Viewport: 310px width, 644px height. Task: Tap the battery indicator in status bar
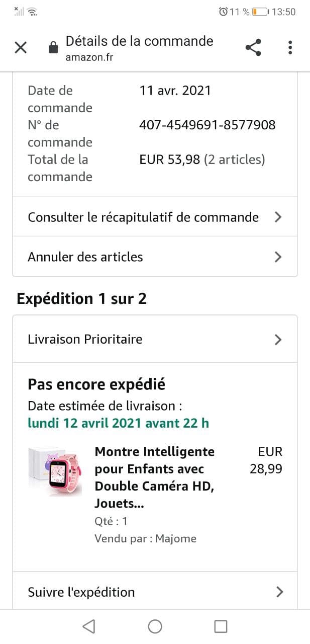pyautogui.click(x=260, y=12)
